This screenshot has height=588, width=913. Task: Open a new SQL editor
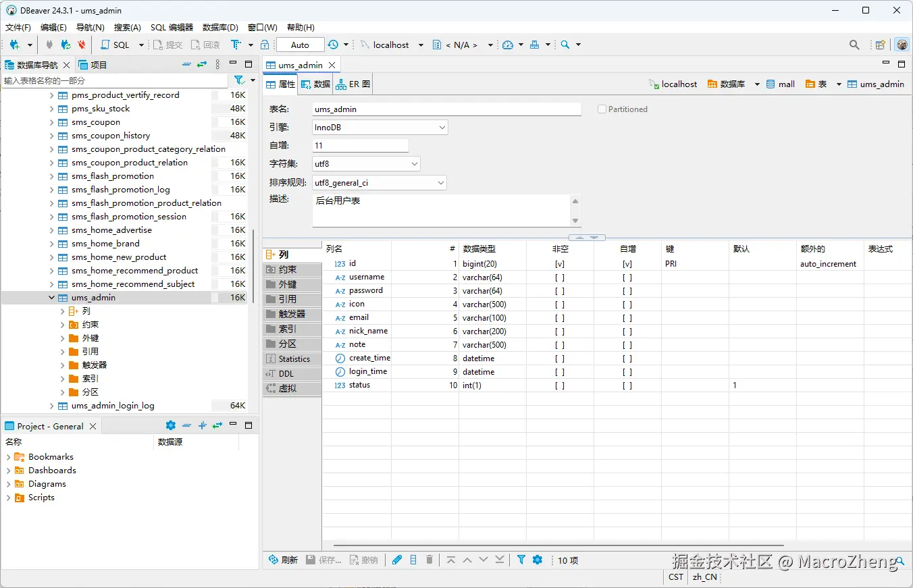(115, 45)
